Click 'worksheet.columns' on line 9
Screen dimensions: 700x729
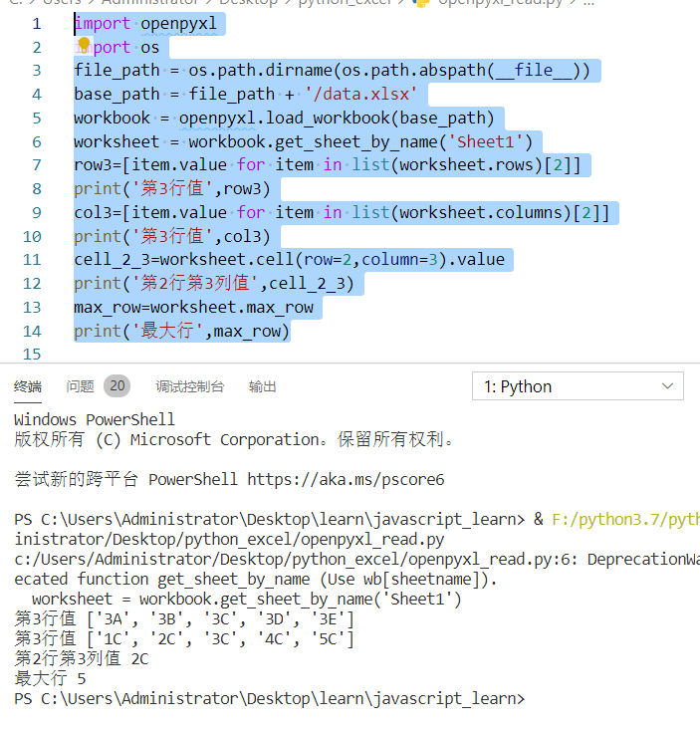click(481, 213)
